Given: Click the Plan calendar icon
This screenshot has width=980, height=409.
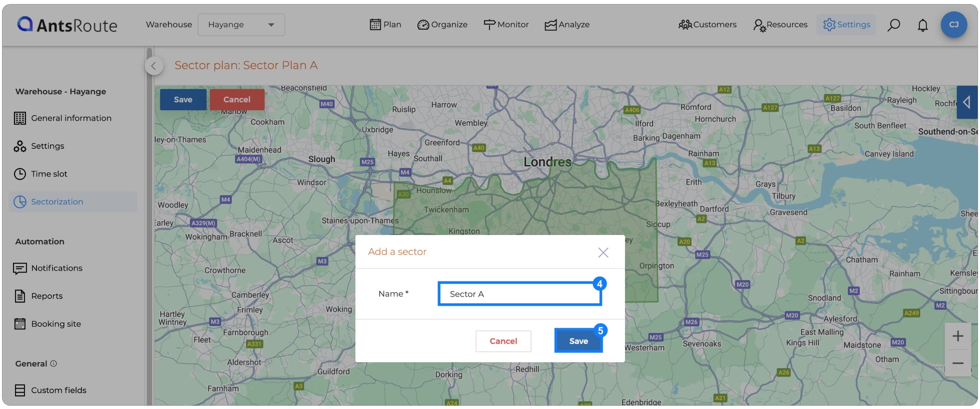Looking at the screenshot, I should tap(375, 25).
